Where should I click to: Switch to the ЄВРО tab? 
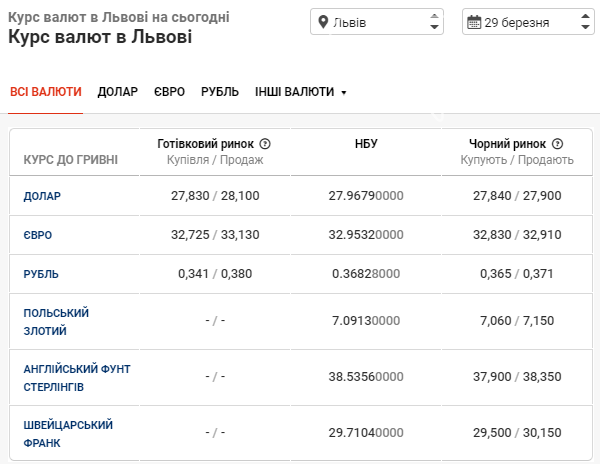point(169,92)
